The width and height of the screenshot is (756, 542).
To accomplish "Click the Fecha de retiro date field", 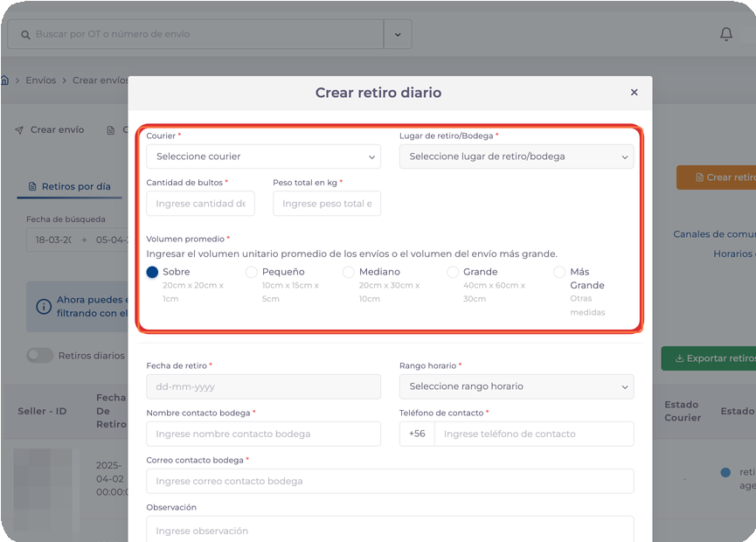I will pos(263,386).
